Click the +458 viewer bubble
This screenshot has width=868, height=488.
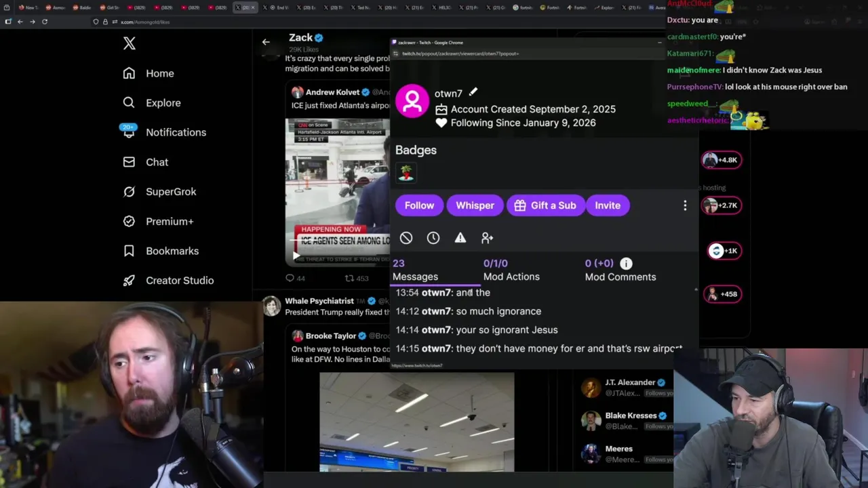point(722,294)
